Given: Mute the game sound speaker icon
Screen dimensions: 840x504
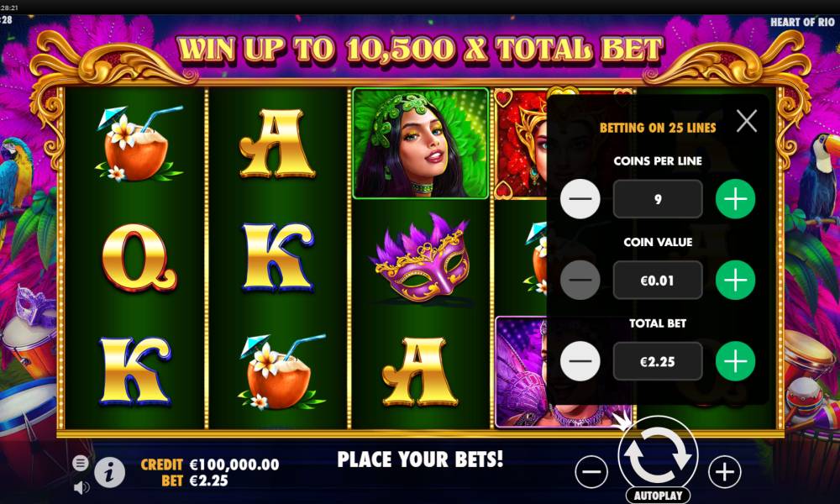Looking at the screenshot, I should [x=81, y=487].
